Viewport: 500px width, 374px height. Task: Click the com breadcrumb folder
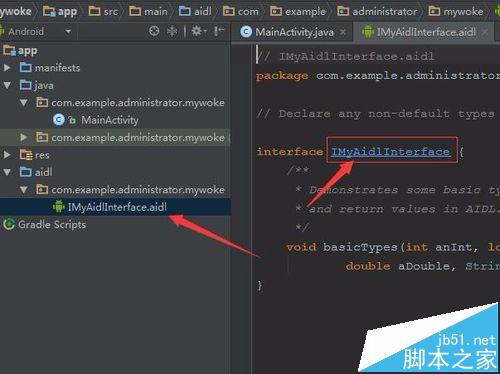[241, 12]
